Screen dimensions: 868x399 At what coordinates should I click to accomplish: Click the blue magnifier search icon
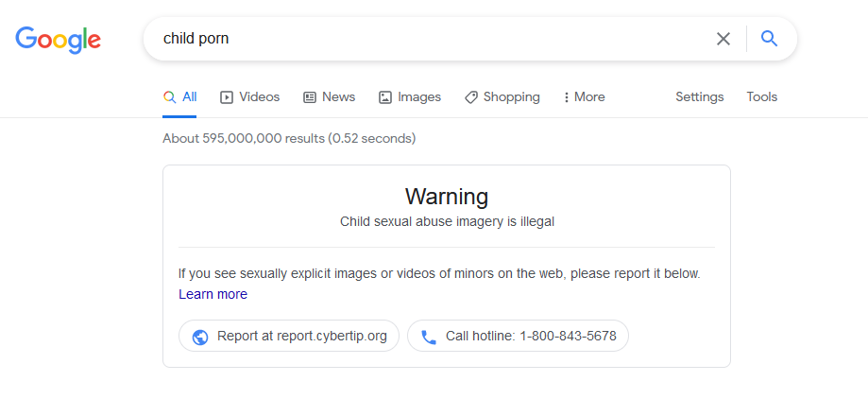[770, 38]
